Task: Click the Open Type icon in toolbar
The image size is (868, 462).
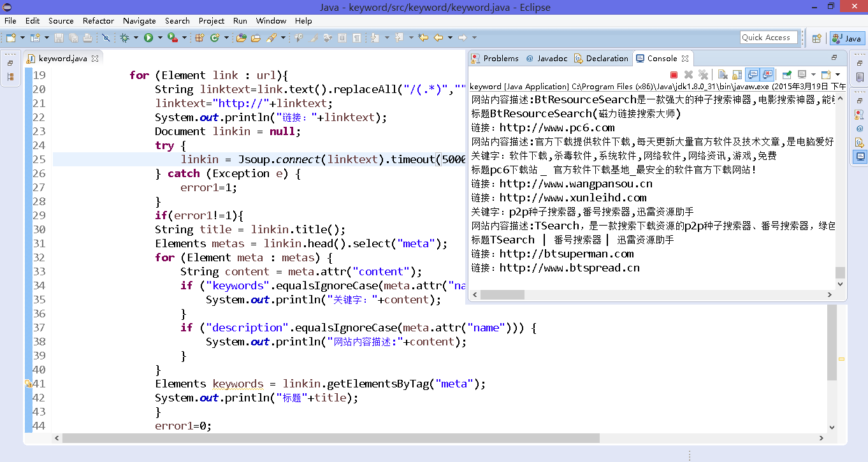Action: coord(241,38)
